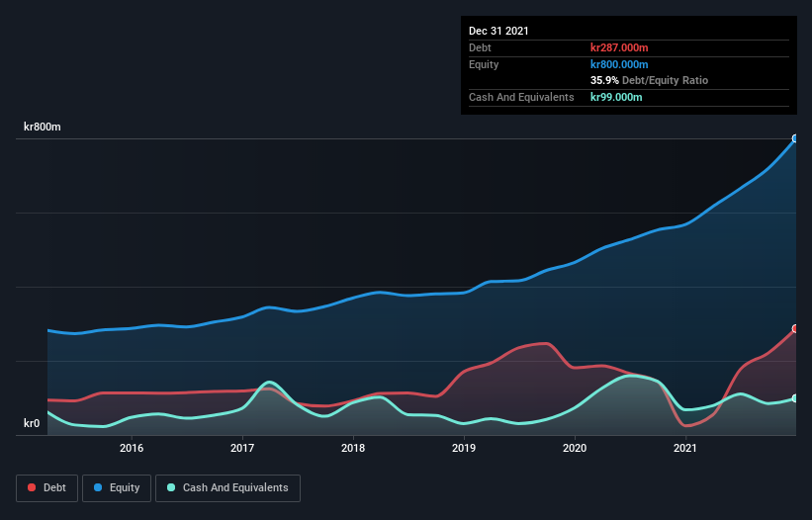812x520 pixels.
Task: Click the kr800.000m equity value
Action: point(619,64)
